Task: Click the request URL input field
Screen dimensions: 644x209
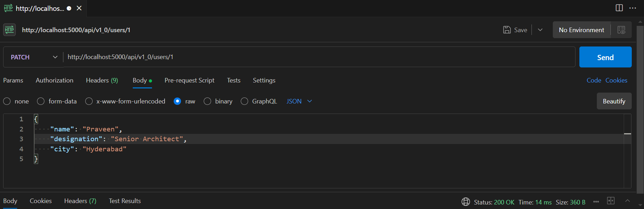Action: tap(319, 57)
